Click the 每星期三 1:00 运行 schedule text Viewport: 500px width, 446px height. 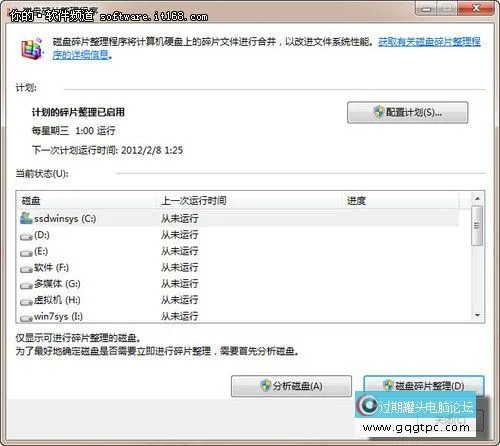pyautogui.click(x=73, y=131)
